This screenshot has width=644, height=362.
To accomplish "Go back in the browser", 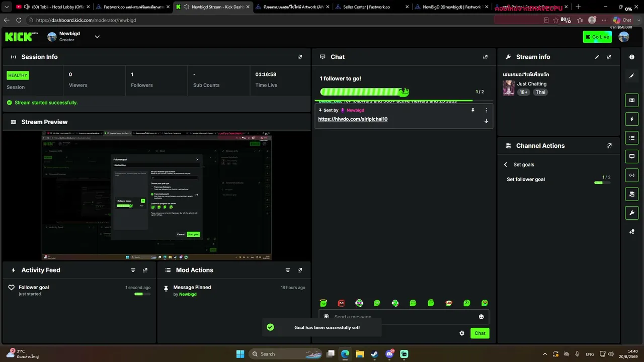I will (x=7, y=20).
